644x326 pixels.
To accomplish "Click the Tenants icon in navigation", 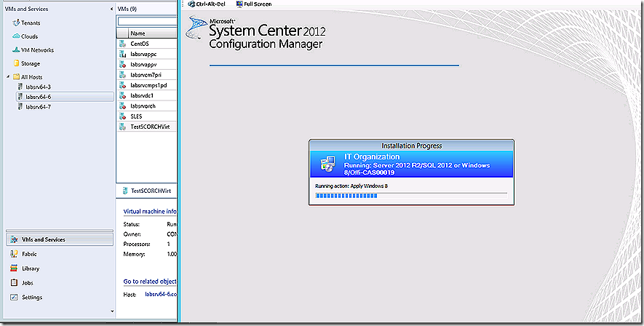I will (16, 23).
